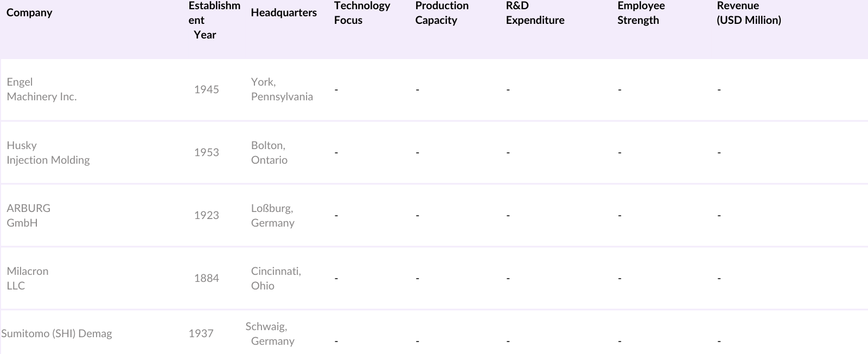Screen dimensions: 868x354
Task: Select the Employee Strength column header
Action: point(641,13)
